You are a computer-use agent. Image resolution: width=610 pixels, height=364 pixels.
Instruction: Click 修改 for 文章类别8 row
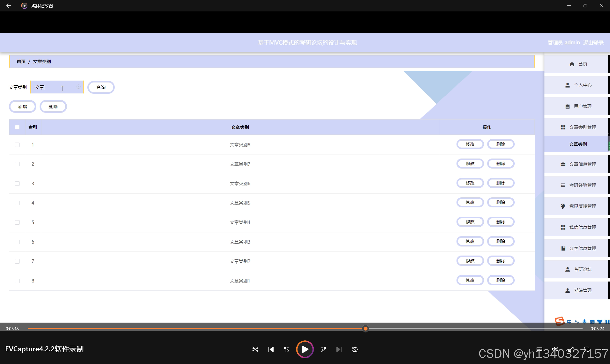click(x=470, y=144)
